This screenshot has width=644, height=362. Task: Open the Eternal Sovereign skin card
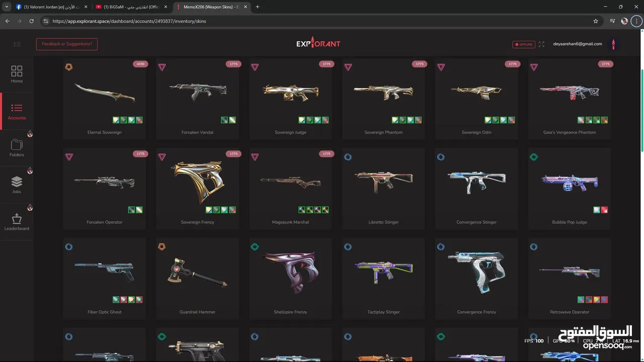(105, 99)
